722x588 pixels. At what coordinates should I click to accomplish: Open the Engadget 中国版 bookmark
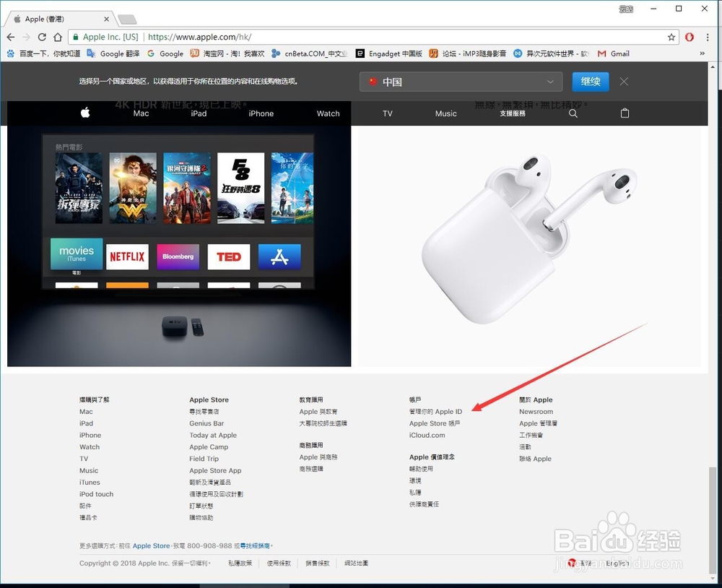389,53
